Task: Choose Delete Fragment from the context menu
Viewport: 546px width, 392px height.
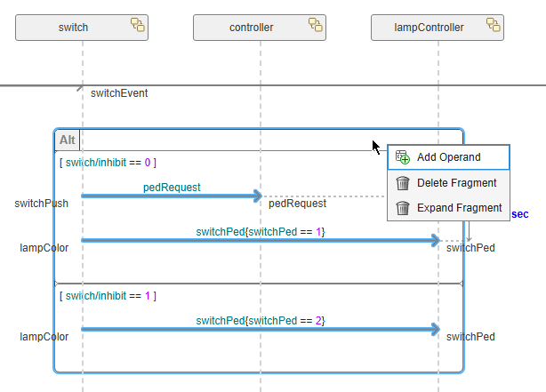Action: pos(448,183)
